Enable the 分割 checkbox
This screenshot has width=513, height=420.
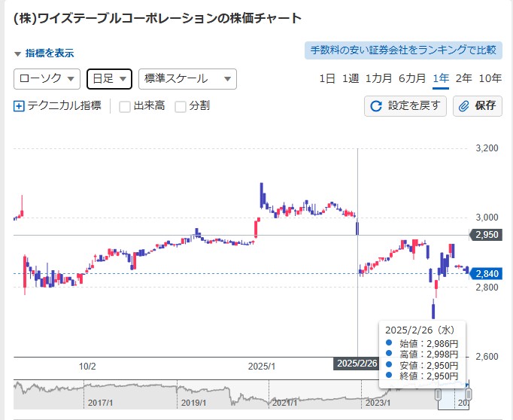pyautogui.click(x=181, y=106)
